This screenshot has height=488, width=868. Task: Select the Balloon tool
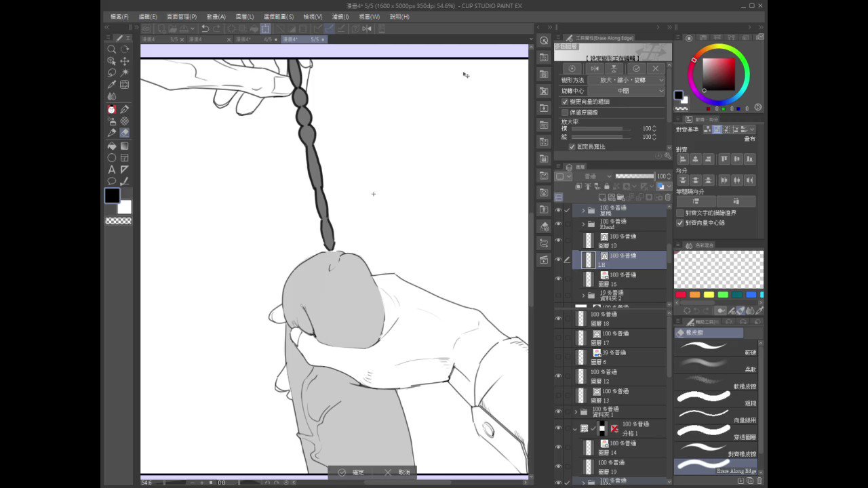(112, 182)
